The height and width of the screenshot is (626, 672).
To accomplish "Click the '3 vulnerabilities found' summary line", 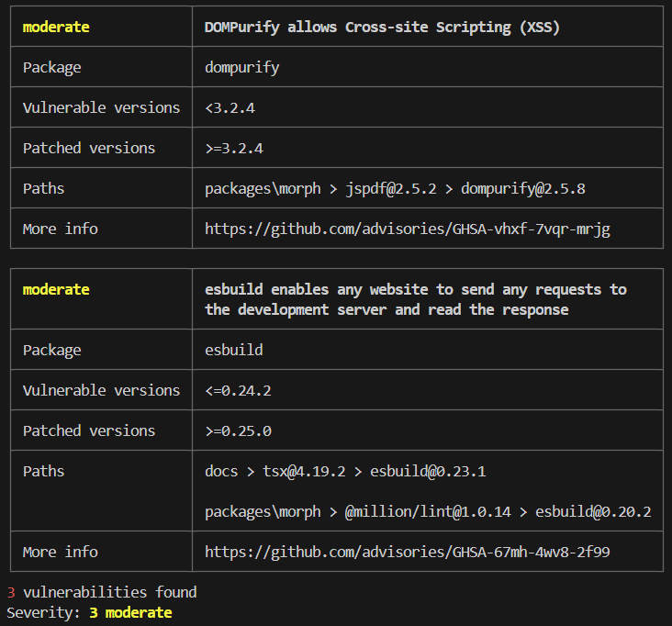I will point(102,592).
